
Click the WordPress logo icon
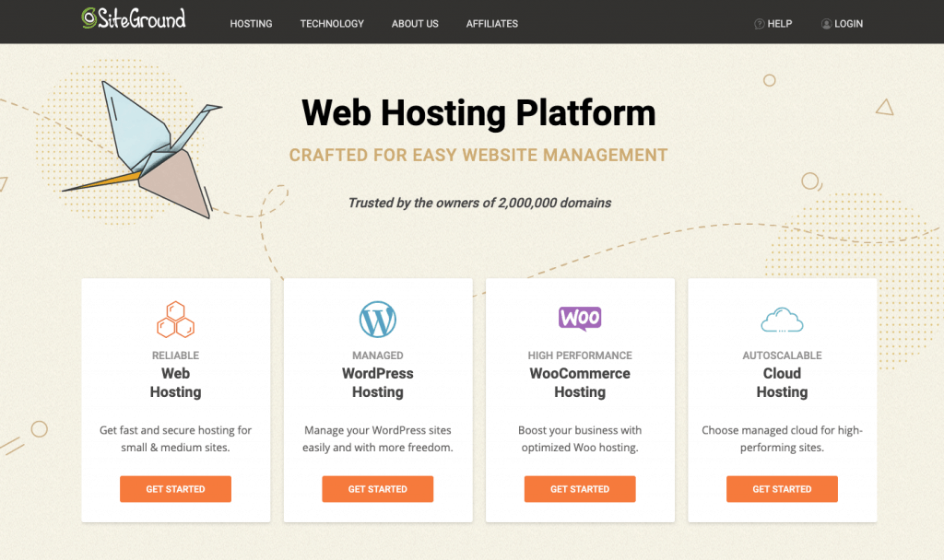point(377,320)
